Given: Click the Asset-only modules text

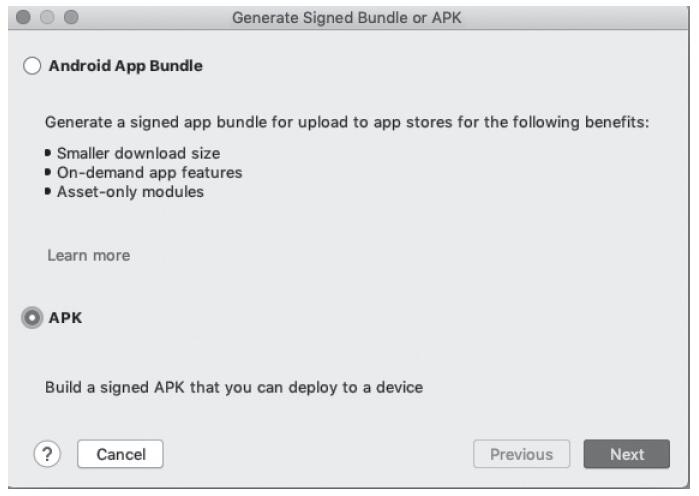Looking at the screenshot, I should 130,192.
